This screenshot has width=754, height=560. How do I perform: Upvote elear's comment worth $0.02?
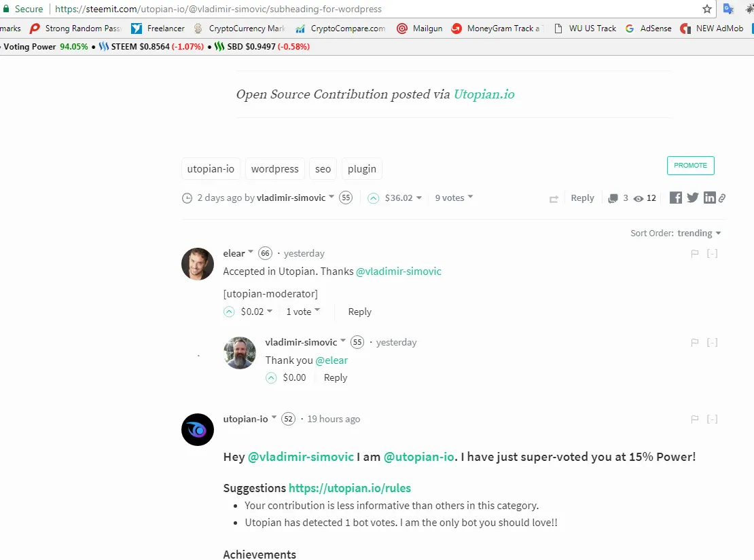tap(229, 312)
